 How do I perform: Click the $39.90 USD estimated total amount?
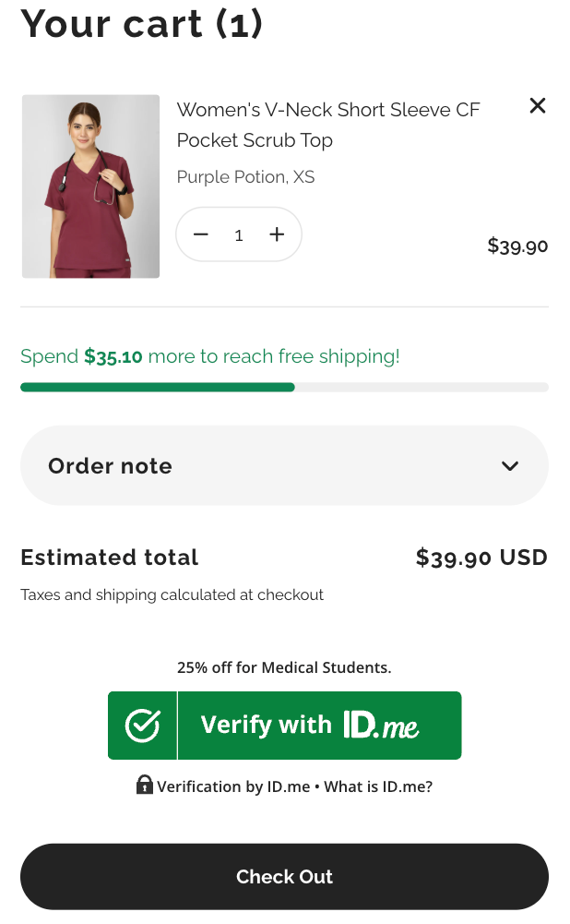click(x=481, y=558)
